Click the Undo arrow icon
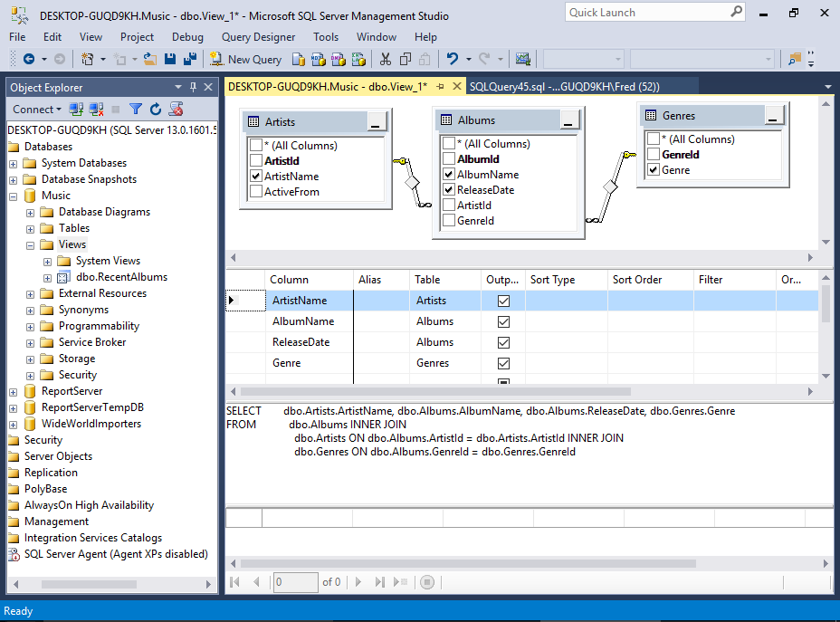Image resolution: width=840 pixels, height=622 pixels. tap(453, 59)
